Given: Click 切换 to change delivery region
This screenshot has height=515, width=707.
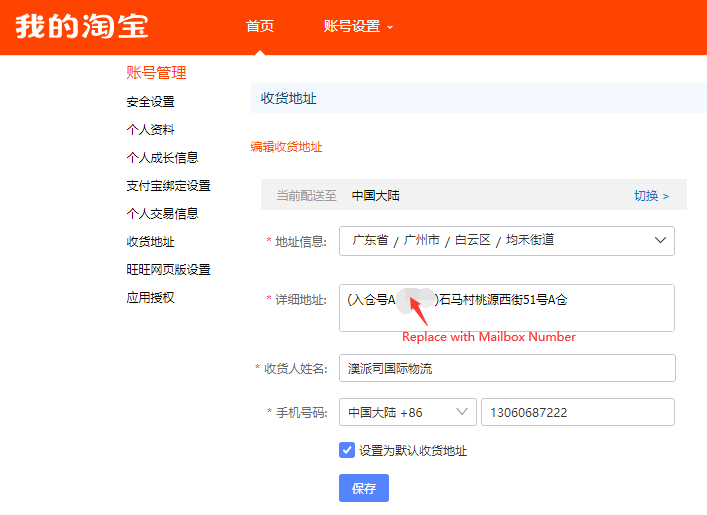Looking at the screenshot, I should point(652,195).
